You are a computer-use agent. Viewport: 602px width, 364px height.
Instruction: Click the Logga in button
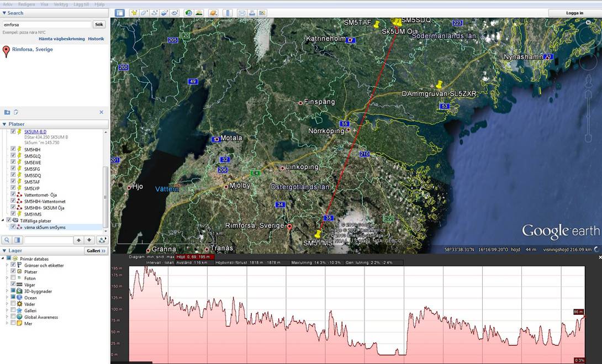tap(575, 13)
